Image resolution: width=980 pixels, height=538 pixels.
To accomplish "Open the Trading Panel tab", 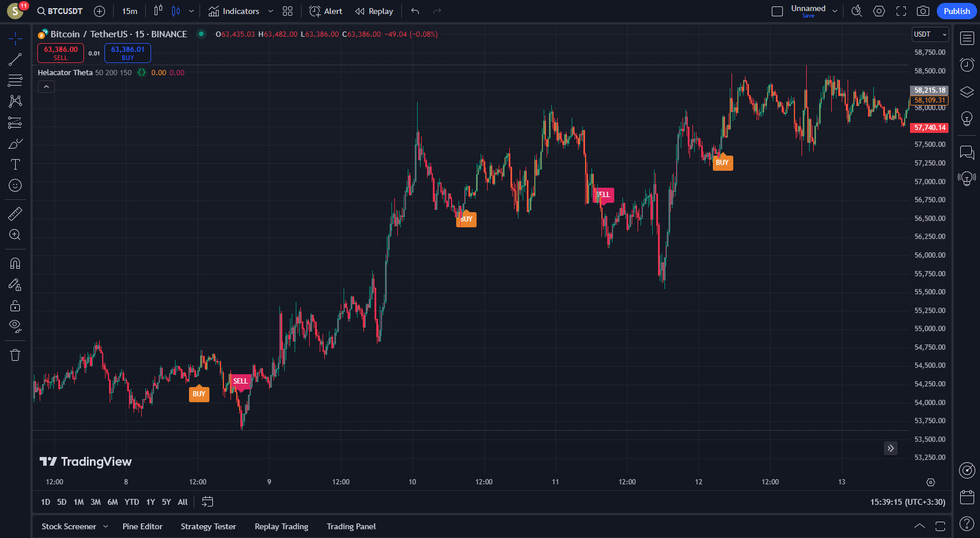I will pos(351,526).
